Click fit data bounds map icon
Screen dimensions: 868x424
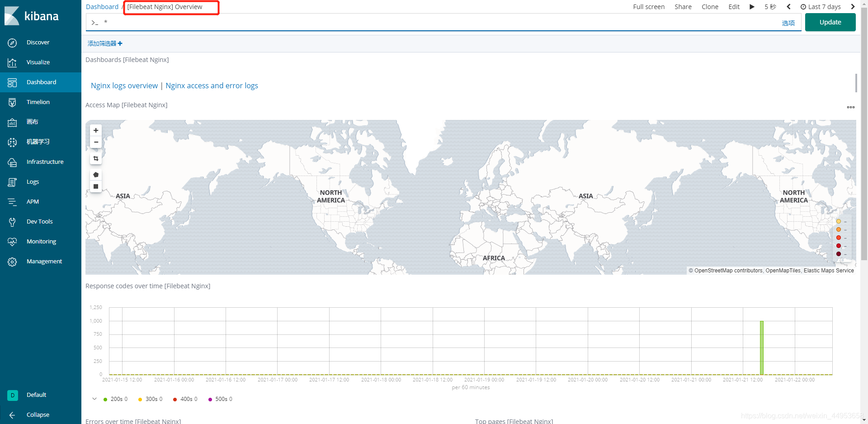96,158
